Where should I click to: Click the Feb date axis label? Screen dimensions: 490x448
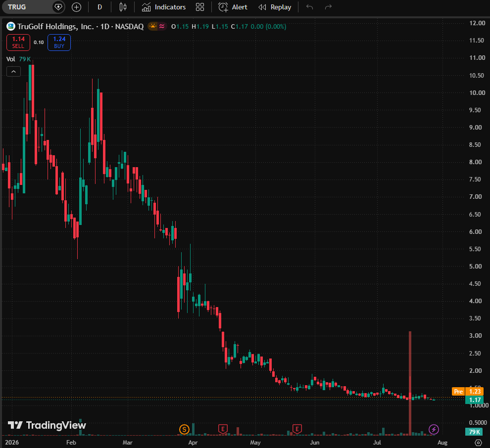71,443
